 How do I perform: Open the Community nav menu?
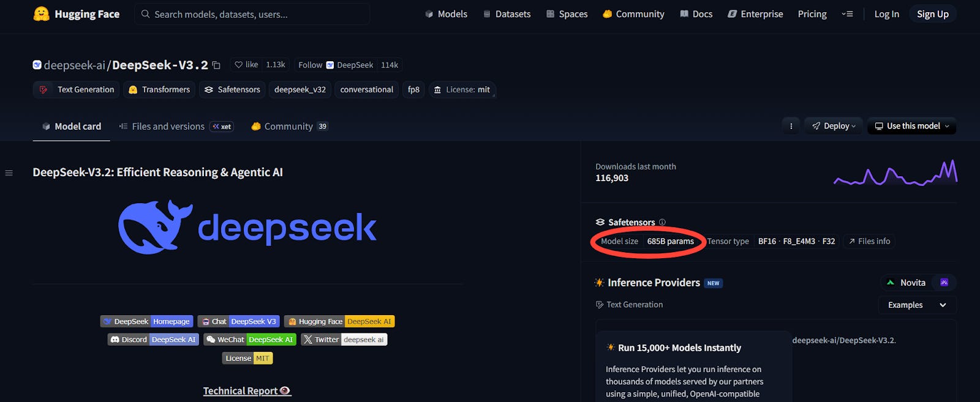click(x=633, y=14)
